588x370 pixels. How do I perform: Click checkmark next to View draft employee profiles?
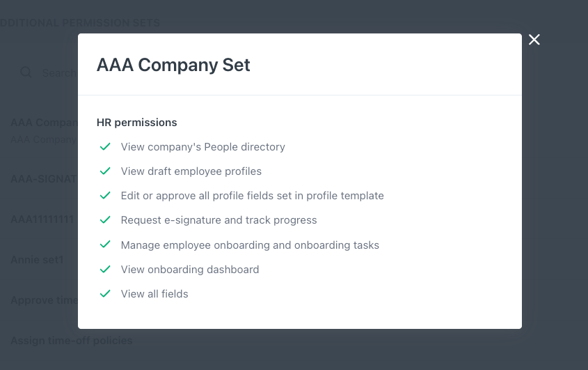[x=105, y=171]
